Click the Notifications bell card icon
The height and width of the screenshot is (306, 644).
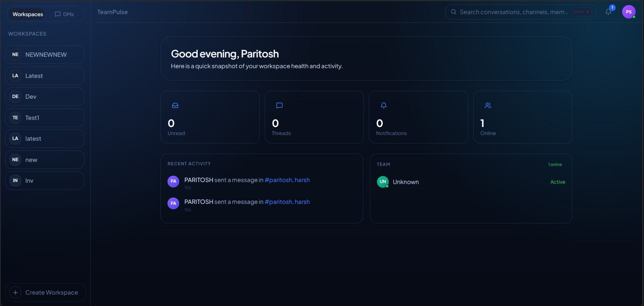coord(384,105)
